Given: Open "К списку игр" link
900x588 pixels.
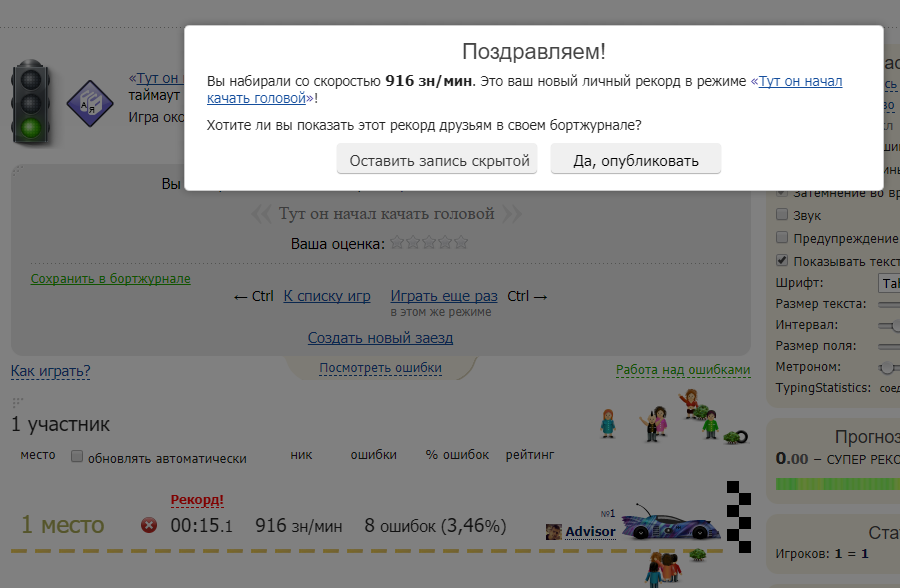Looking at the screenshot, I should click(x=327, y=296).
